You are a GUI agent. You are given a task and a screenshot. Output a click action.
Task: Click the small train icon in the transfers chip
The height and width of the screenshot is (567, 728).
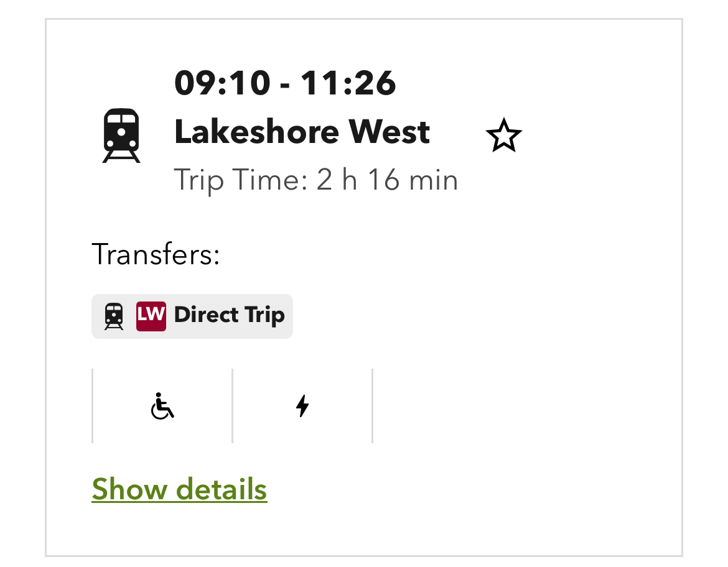pos(114,316)
